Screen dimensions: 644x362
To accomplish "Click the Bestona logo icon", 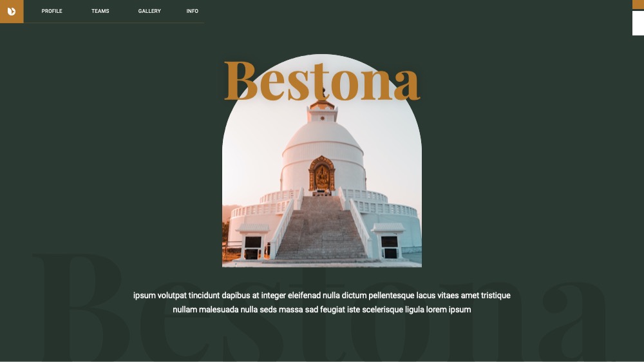I will click(12, 11).
